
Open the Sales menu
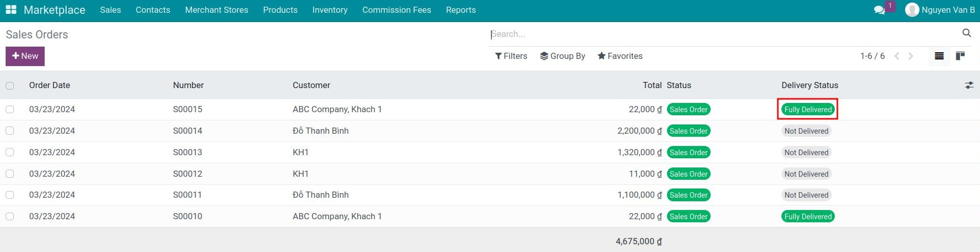110,10
